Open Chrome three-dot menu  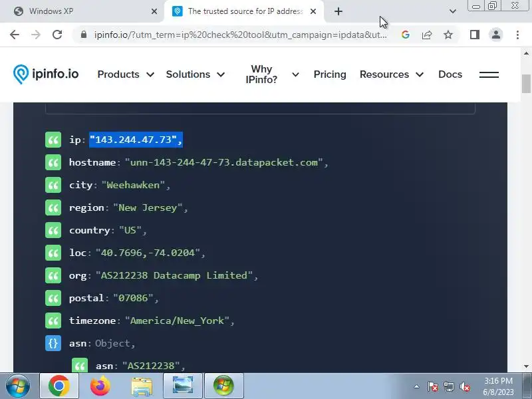(517, 35)
